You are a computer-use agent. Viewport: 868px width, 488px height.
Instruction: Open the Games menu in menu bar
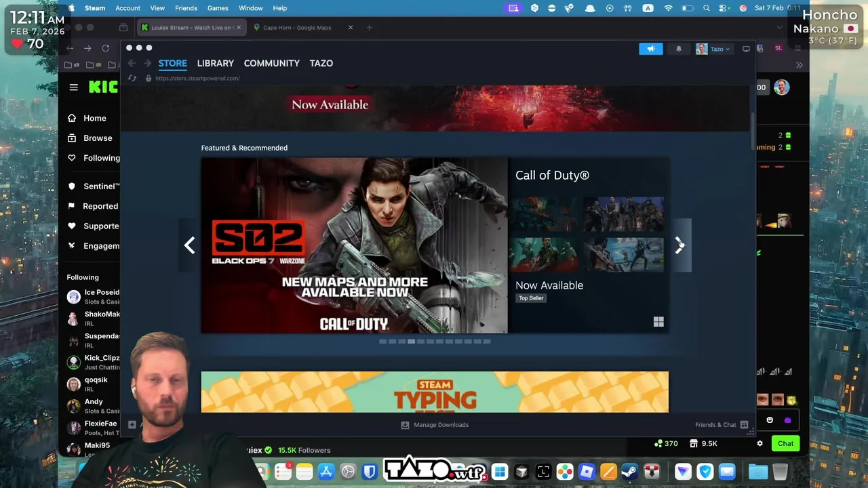(218, 8)
